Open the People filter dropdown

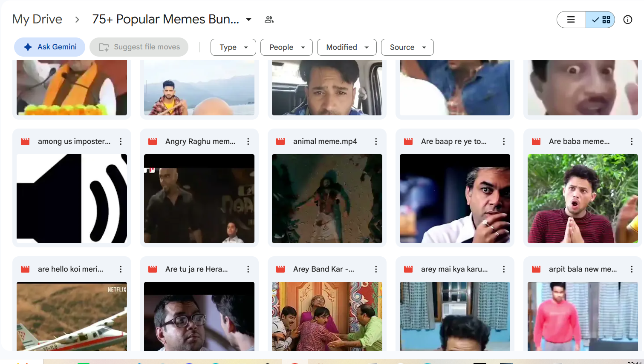[286, 47]
